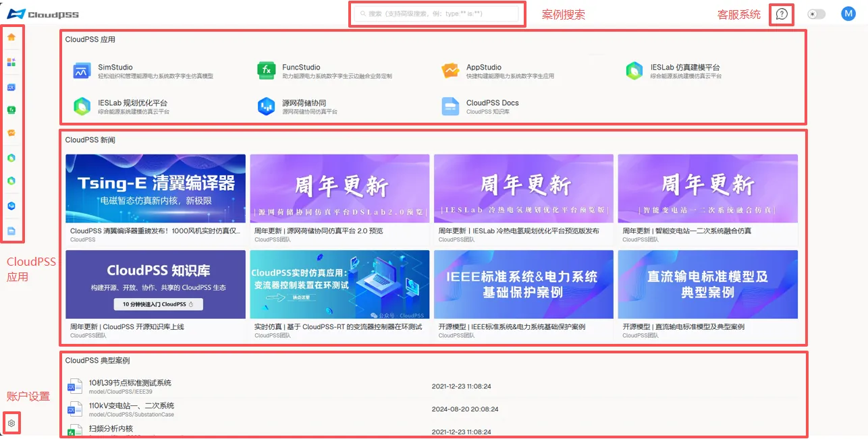Open AppStudio orange sidebar icon
This screenshot has width=868, height=439.
coord(11,133)
